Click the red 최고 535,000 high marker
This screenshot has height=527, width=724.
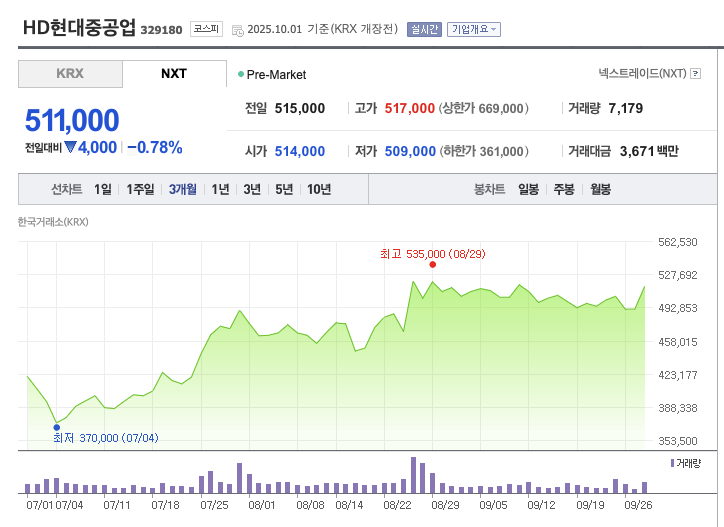coord(432,265)
